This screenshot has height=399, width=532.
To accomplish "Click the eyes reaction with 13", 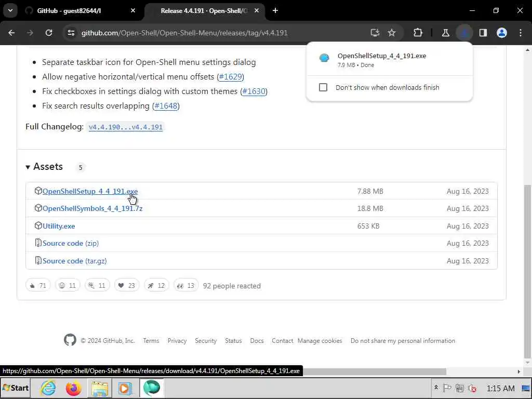I will 186,285.
